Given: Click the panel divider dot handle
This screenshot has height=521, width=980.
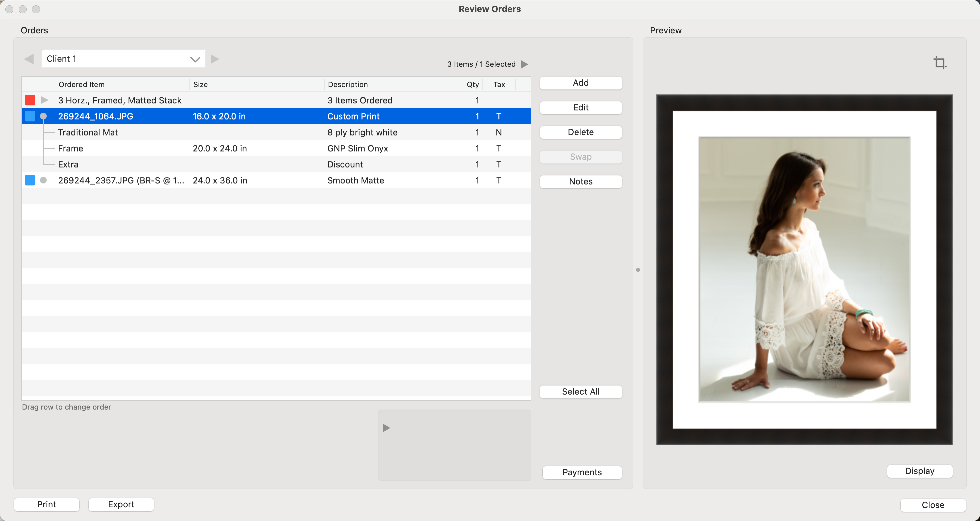Looking at the screenshot, I should pyautogui.click(x=638, y=270).
